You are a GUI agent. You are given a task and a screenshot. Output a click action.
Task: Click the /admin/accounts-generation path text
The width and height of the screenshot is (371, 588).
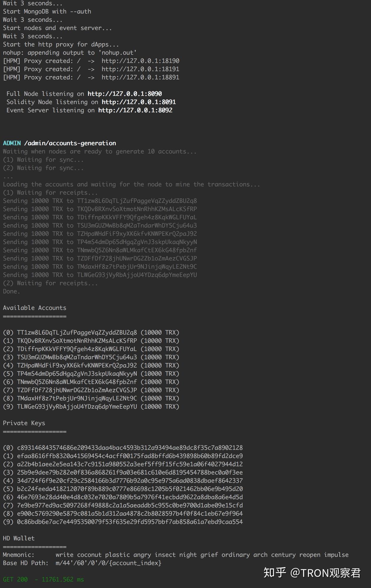click(70, 143)
